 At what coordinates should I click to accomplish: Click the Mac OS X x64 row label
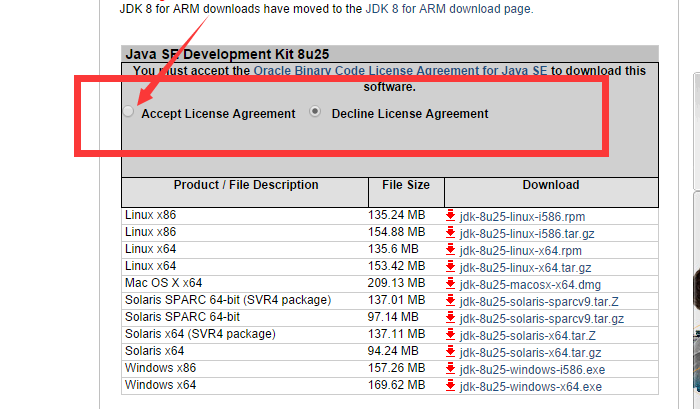click(163, 283)
